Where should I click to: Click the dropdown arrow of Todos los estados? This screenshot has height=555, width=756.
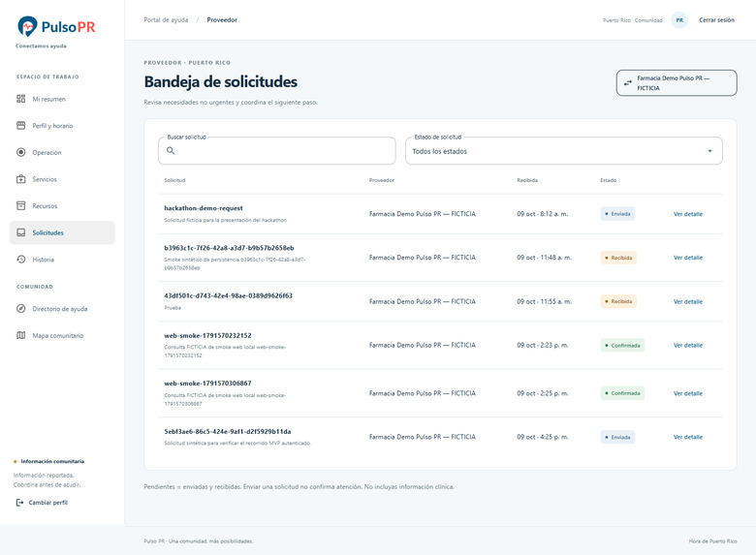[709, 151]
